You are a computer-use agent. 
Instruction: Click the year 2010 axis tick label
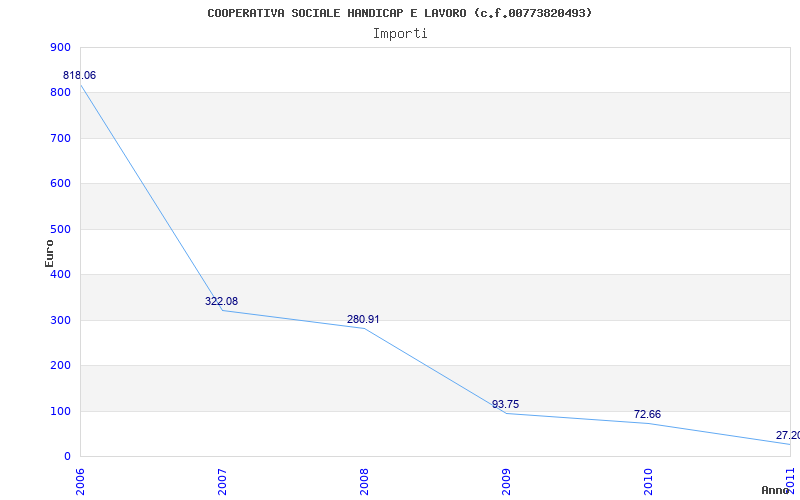pyautogui.click(x=648, y=481)
